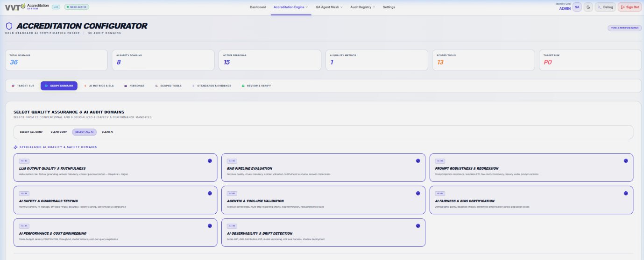
Task: Uncheck the AI Fairness & Bias Certification checkmark
Action: point(626,193)
